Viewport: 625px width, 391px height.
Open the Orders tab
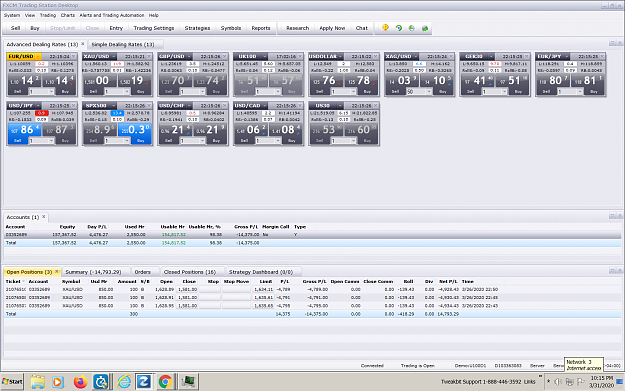click(x=142, y=272)
